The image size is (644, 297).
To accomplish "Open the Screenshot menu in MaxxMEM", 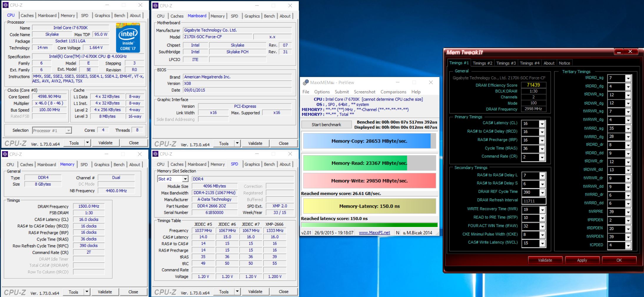I will click(x=365, y=92).
